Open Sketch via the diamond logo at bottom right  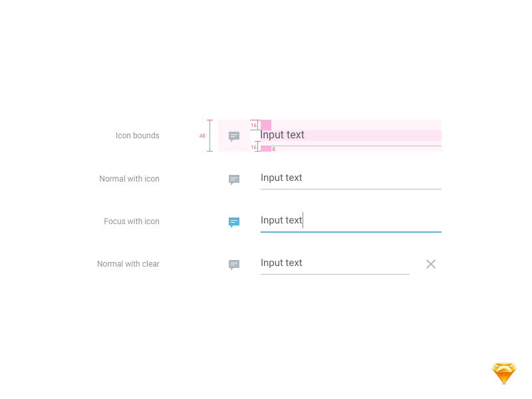click(x=503, y=372)
